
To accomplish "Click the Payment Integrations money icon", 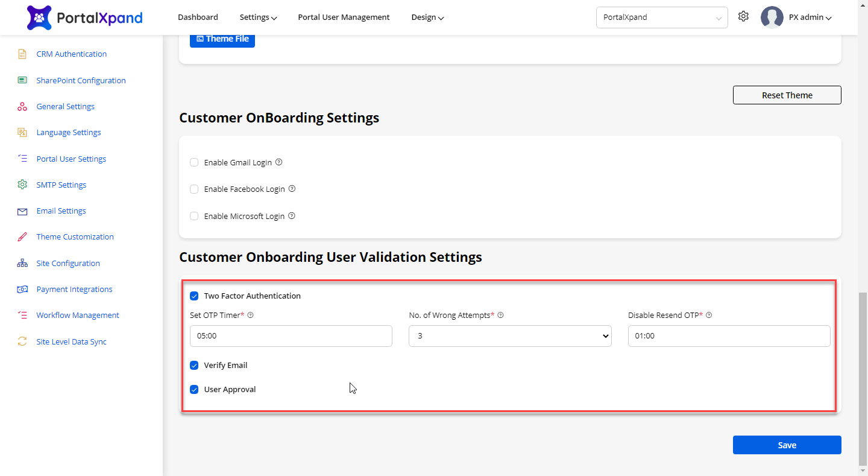I will point(22,290).
